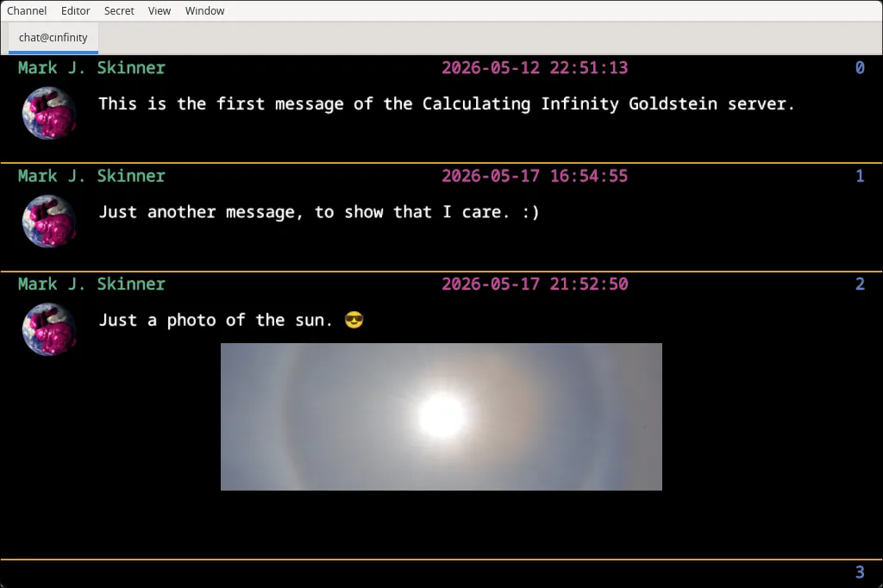Open the Channel menu
The width and height of the screenshot is (883, 588).
pyautogui.click(x=27, y=10)
